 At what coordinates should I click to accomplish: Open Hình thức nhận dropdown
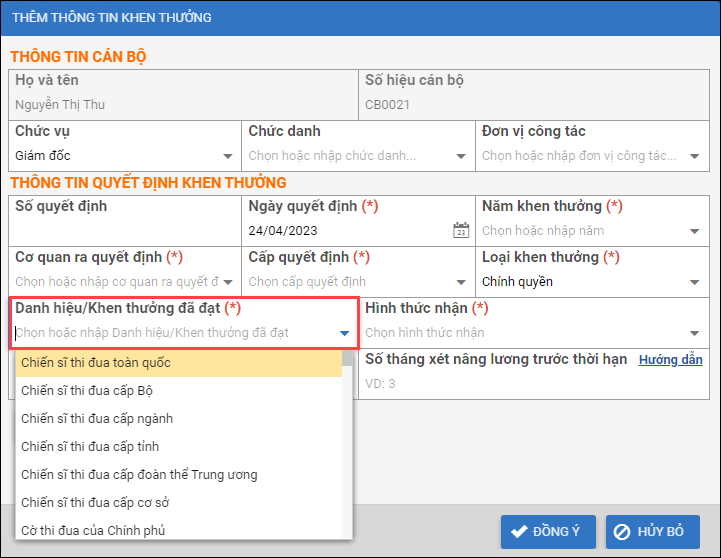(x=694, y=333)
